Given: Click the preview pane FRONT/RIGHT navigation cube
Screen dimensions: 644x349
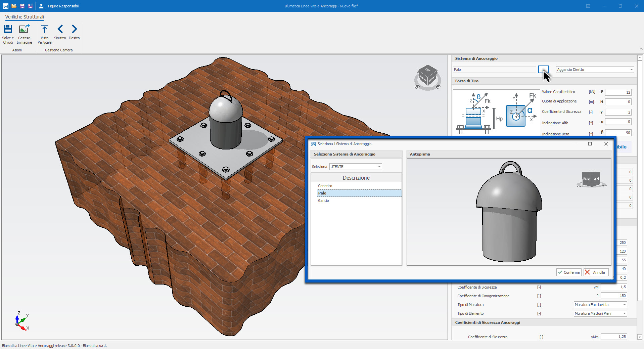Looking at the screenshot, I should pyautogui.click(x=591, y=179).
